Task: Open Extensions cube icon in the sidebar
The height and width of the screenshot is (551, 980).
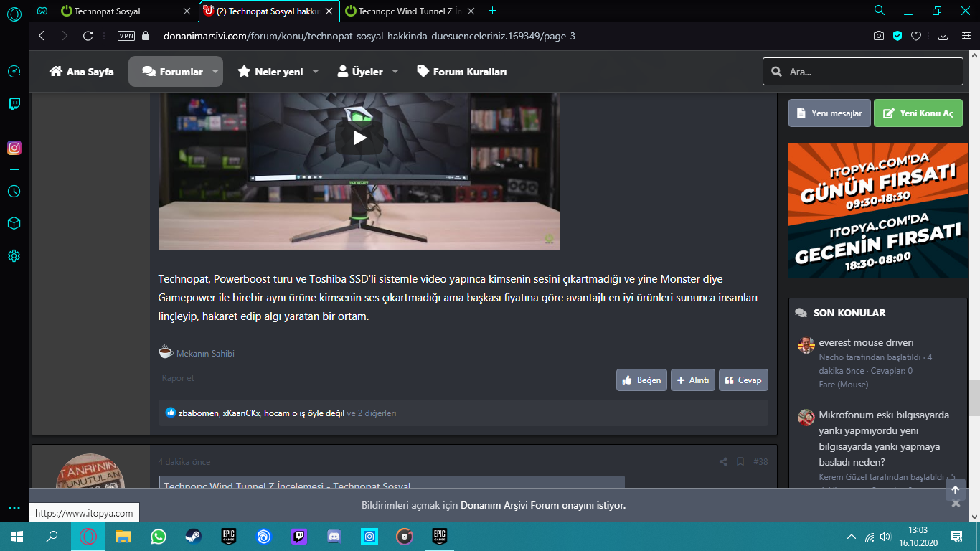Action: [x=14, y=224]
